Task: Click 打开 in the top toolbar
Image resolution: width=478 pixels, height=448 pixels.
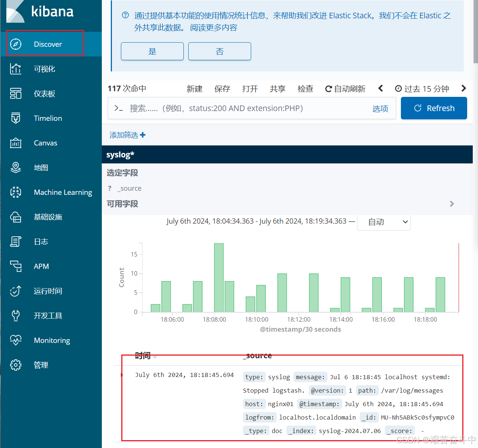Action: 250,89
